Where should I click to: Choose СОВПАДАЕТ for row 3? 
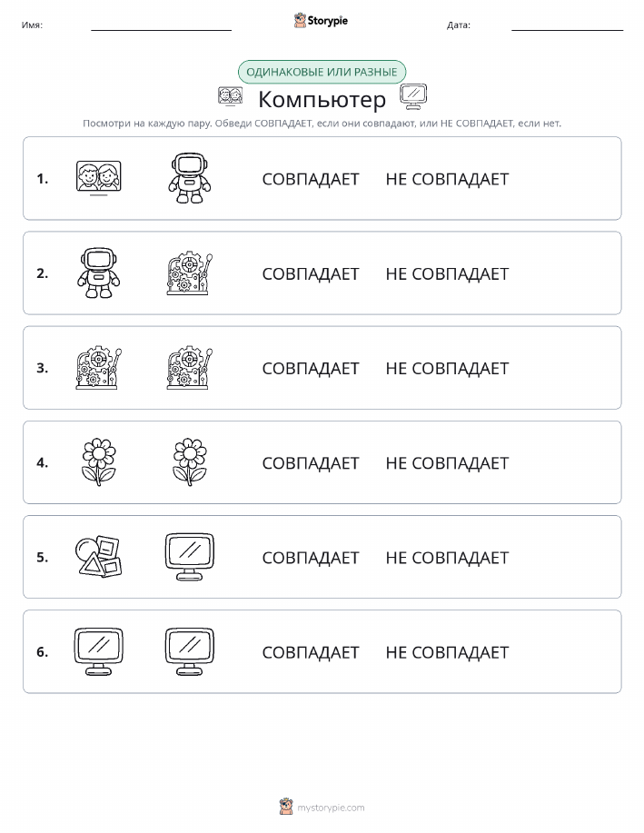311,368
